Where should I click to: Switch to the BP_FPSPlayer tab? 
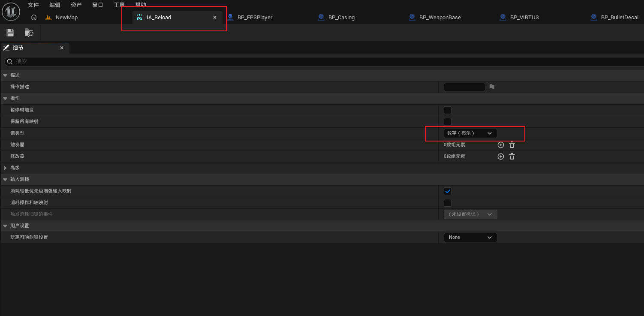255,18
